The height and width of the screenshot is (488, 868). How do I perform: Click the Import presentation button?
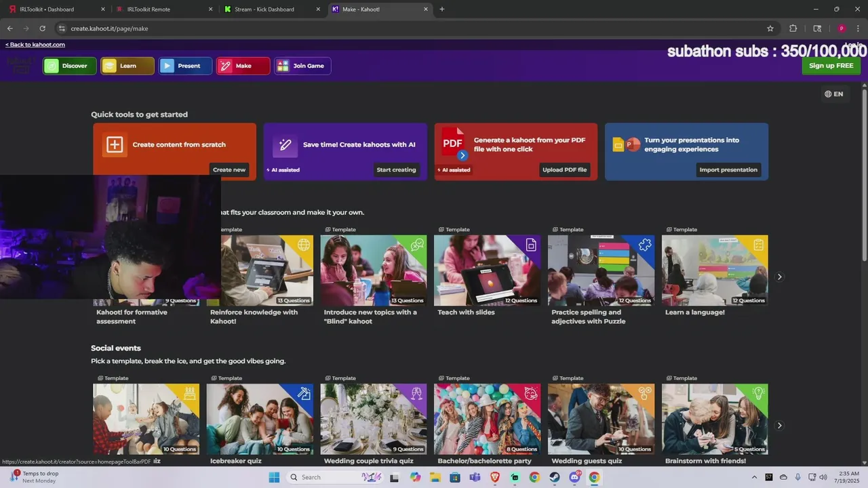[x=728, y=169]
